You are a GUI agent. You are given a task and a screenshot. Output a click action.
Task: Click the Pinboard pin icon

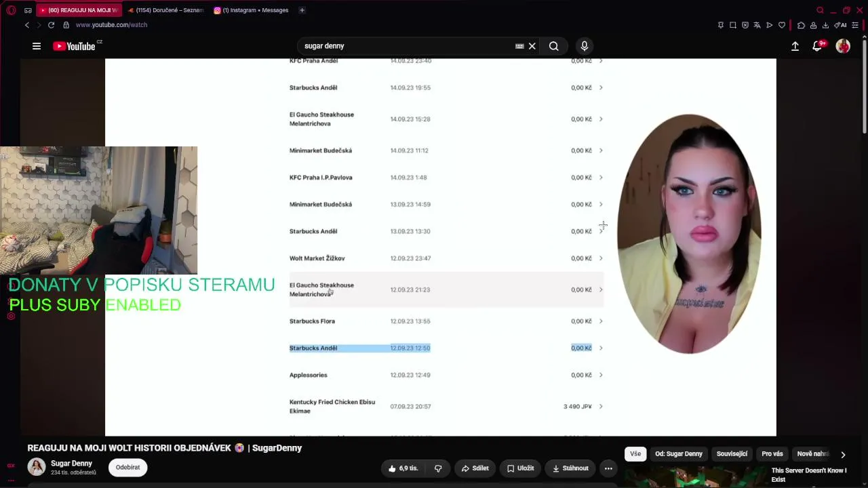tap(721, 25)
